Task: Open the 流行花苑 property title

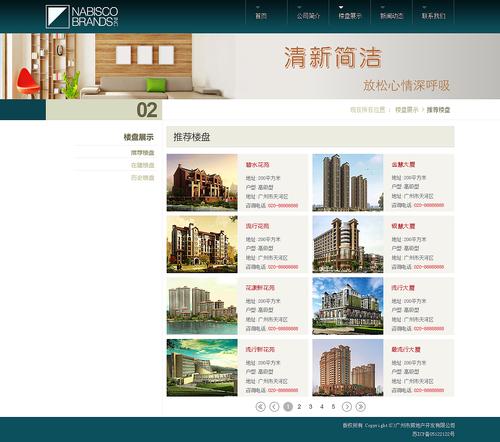Action: coord(257,226)
